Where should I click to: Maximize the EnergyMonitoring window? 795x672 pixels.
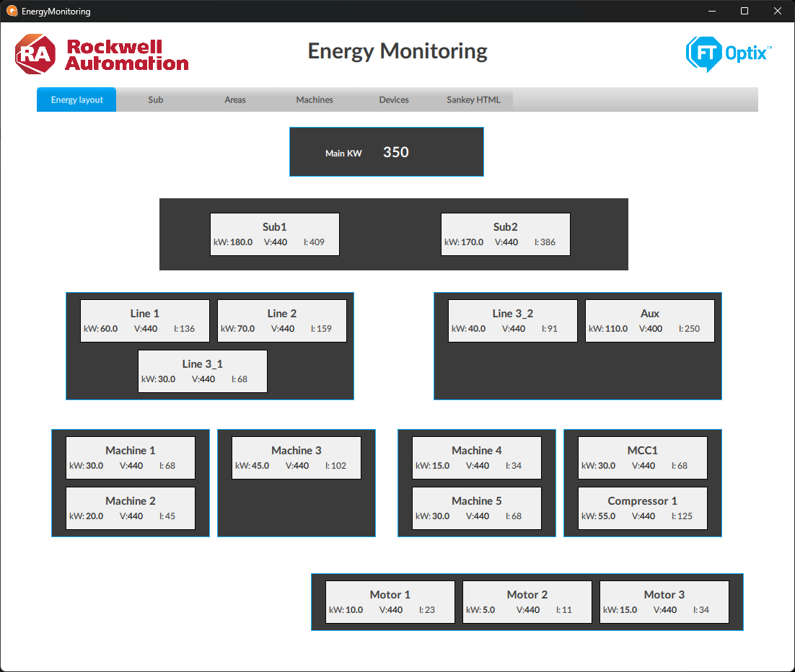745,12
